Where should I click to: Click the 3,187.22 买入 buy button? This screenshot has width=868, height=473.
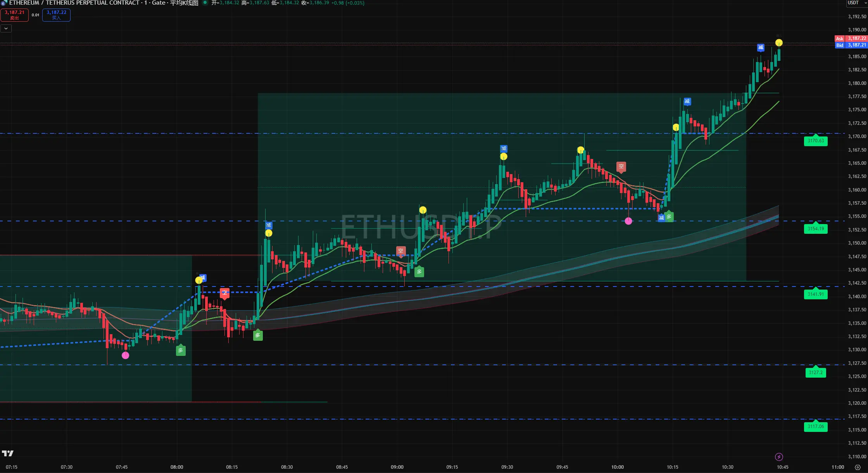click(56, 15)
